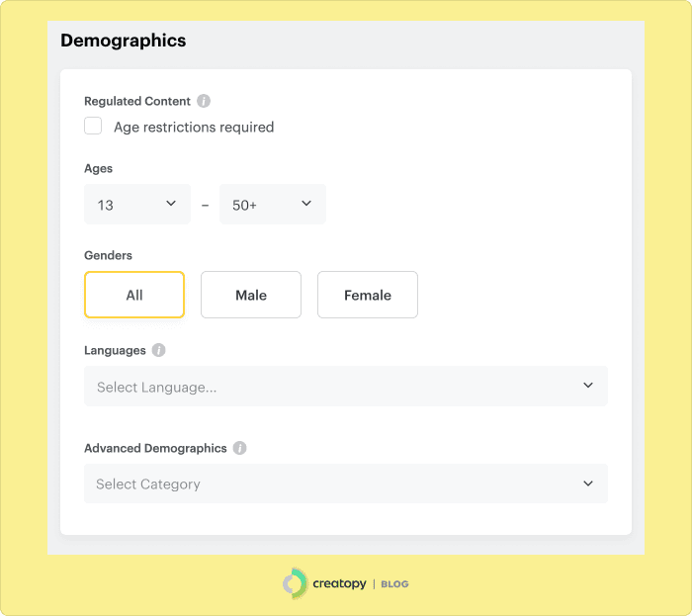This screenshot has width=692, height=616.
Task: Click the chevron next to maximum age 50+
Action: [x=306, y=204]
